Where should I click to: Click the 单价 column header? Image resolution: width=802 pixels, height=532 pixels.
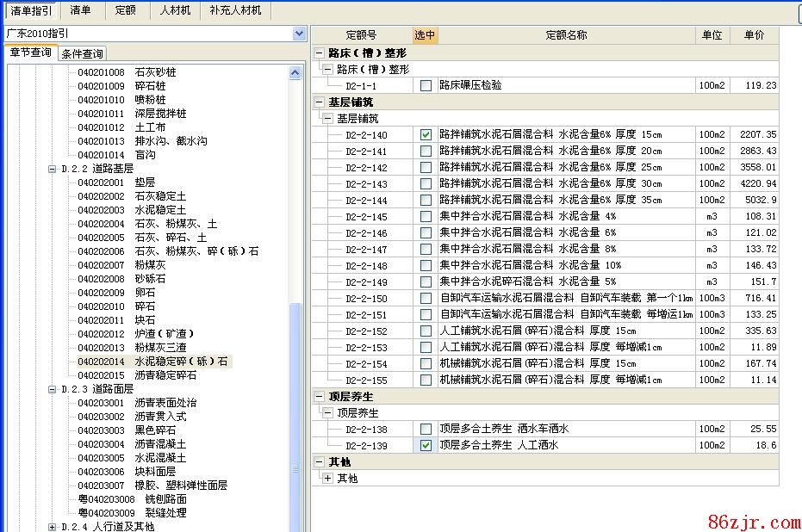point(753,35)
